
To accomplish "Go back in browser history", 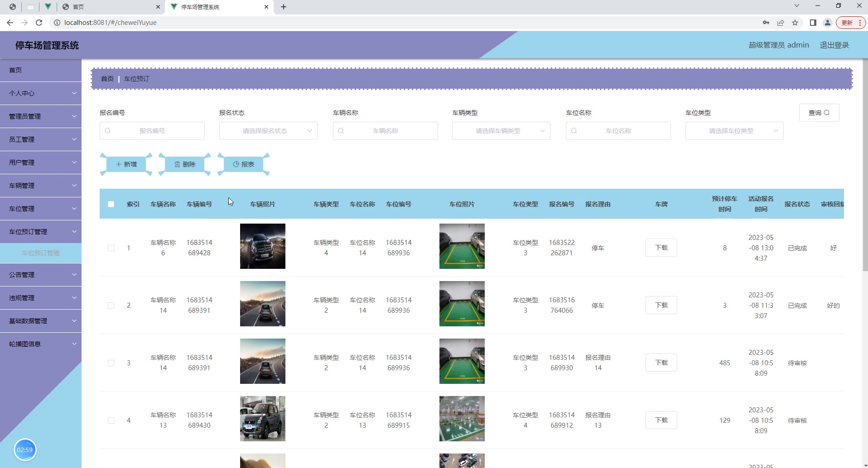I will (10, 23).
